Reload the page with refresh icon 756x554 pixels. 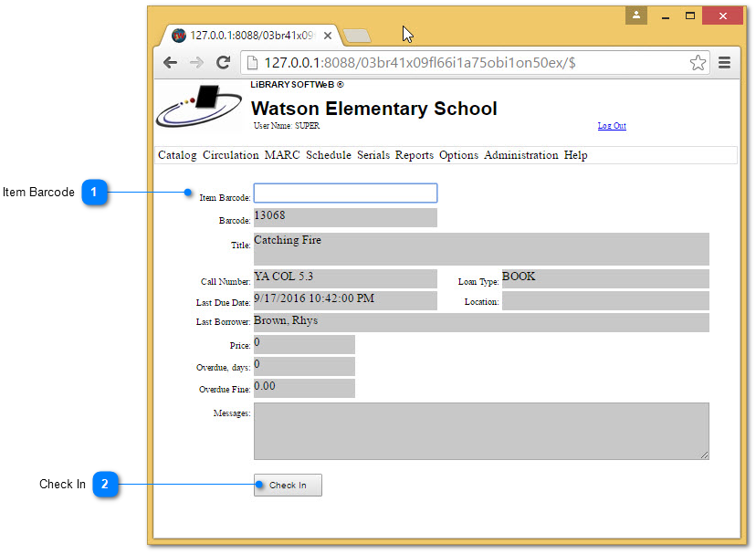(x=223, y=63)
